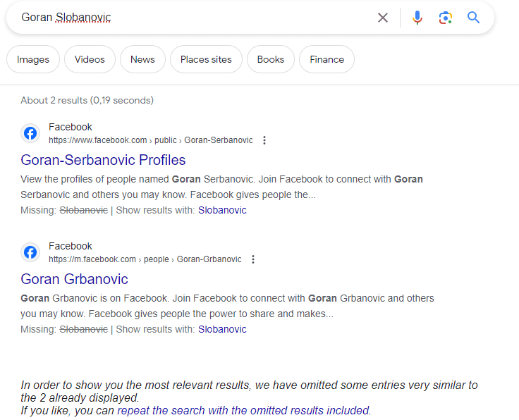Repeat the search with omitted results included

(x=244, y=410)
